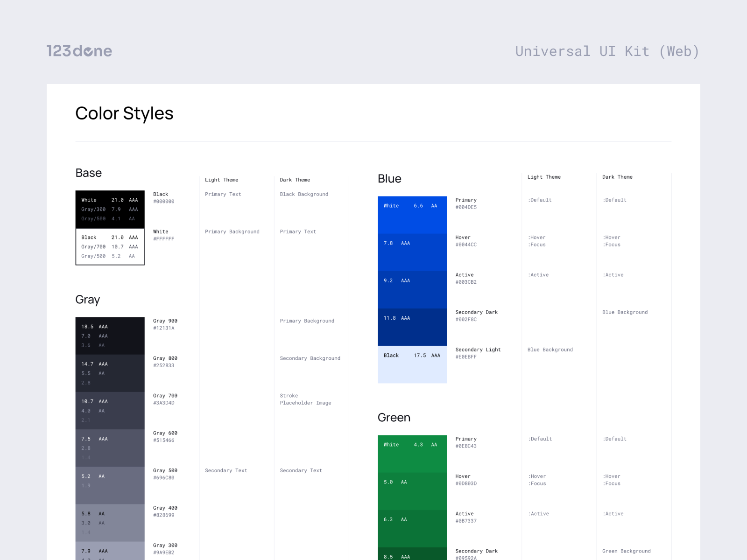Select the White #FFFFFF color swatch
The image size is (747, 560).
(x=110, y=247)
